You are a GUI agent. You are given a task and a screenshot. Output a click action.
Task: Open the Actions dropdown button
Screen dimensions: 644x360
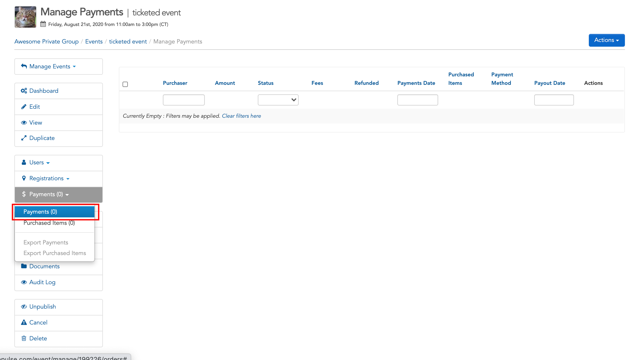pyautogui.click(x=607, y=40)
